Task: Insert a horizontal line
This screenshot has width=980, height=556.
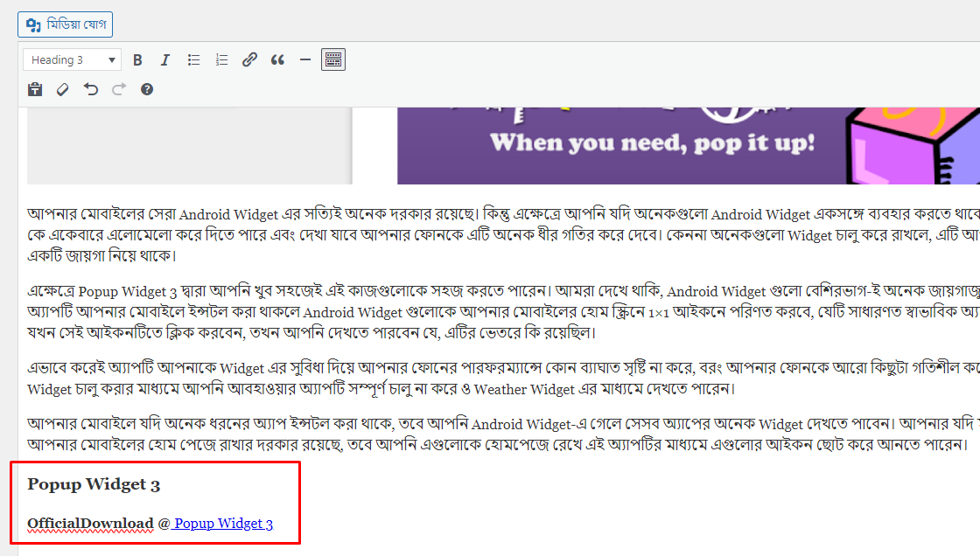Action: tap(304, 59)
